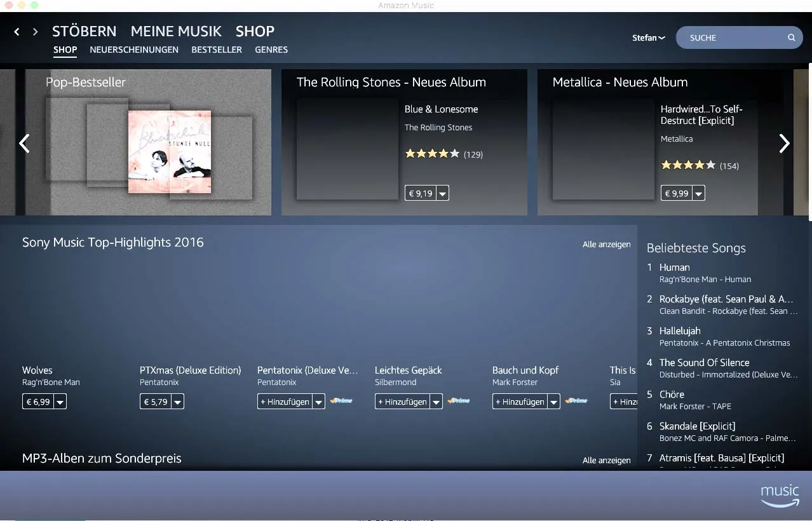
Task: Expand the dropdown arrow next to Wolves price
Action: [x=60, y=402]
